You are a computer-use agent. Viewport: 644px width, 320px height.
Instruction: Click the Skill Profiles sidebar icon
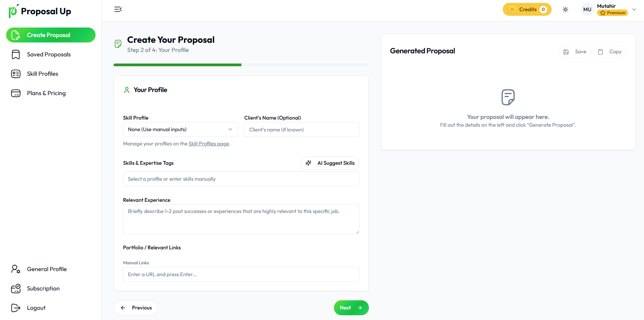point(16,74)
